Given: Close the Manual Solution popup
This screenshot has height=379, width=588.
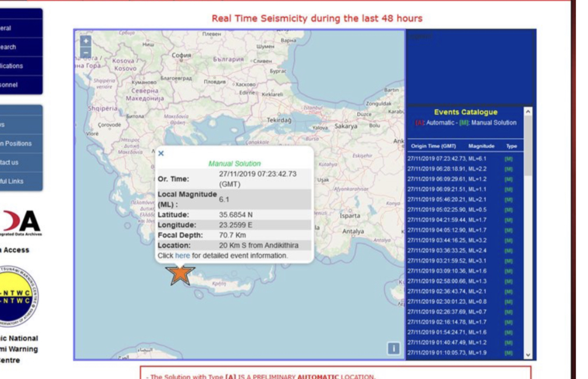Looking at the screenshot, I should tap(161, 153).
